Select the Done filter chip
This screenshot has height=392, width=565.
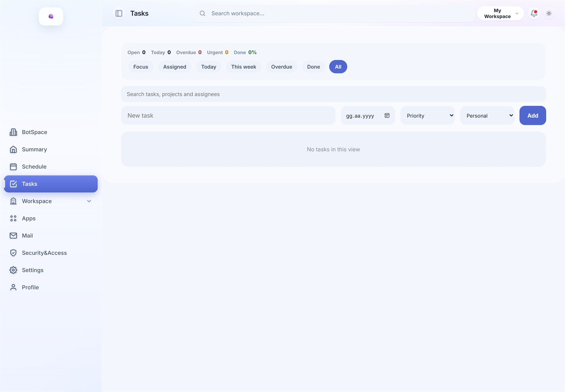tap(313, 67)
